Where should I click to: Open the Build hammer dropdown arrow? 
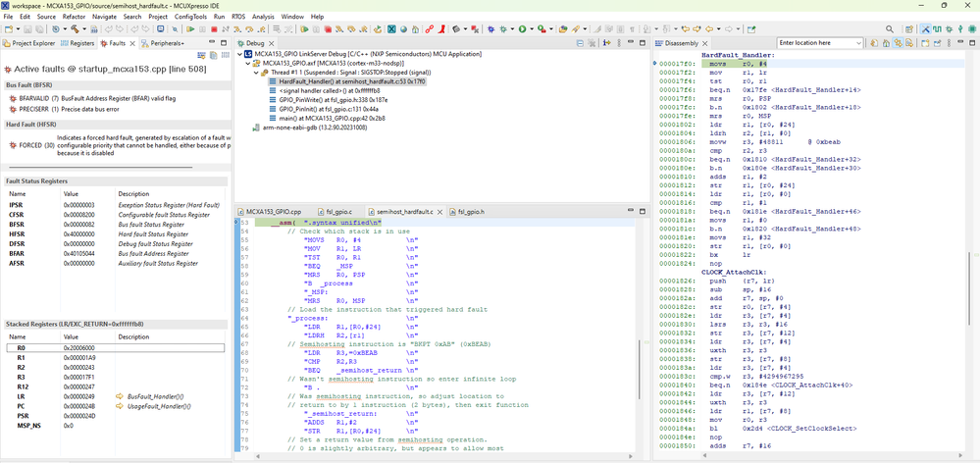pyautogui.click(x=84, y=28)
